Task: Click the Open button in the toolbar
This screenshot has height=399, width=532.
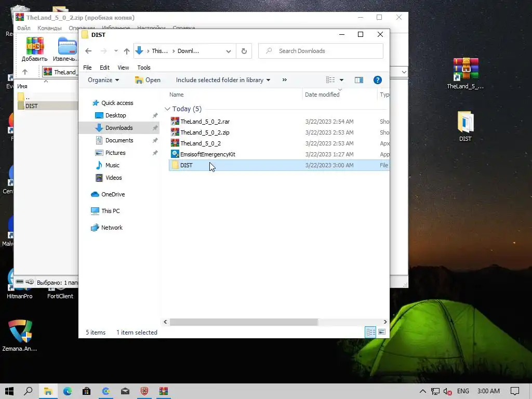Action: (x=148, y=80)
